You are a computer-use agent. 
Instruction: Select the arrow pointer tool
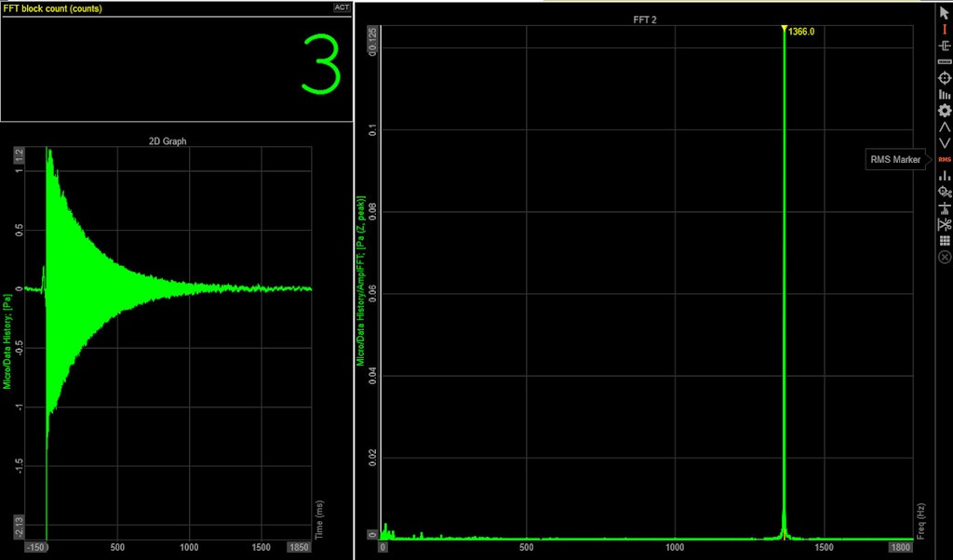[943, 12]
